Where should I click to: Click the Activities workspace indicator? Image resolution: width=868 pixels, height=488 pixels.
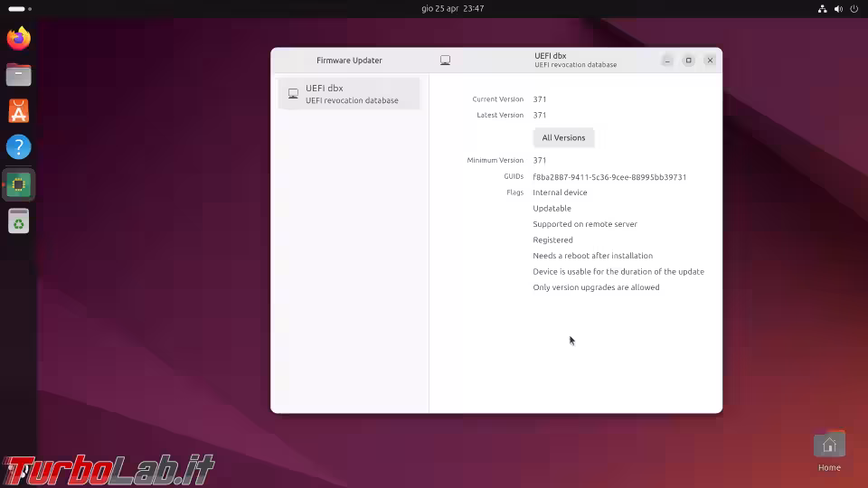tap(20, 9)
